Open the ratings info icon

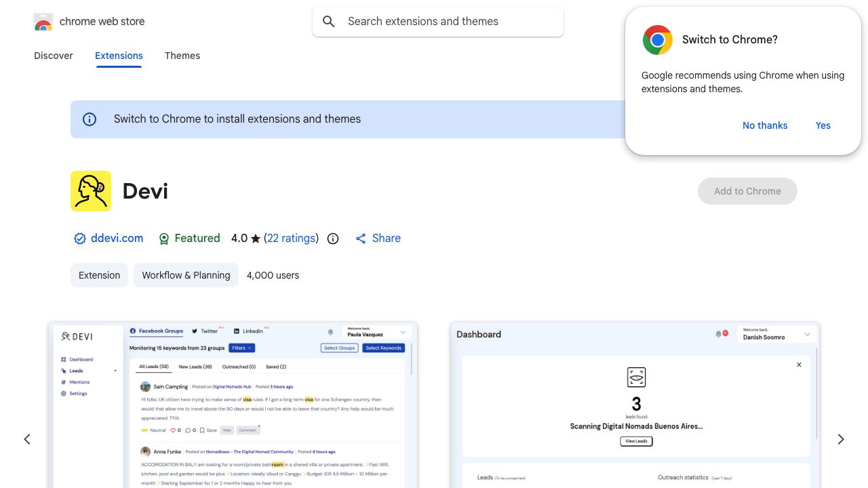tap(333, 239)
